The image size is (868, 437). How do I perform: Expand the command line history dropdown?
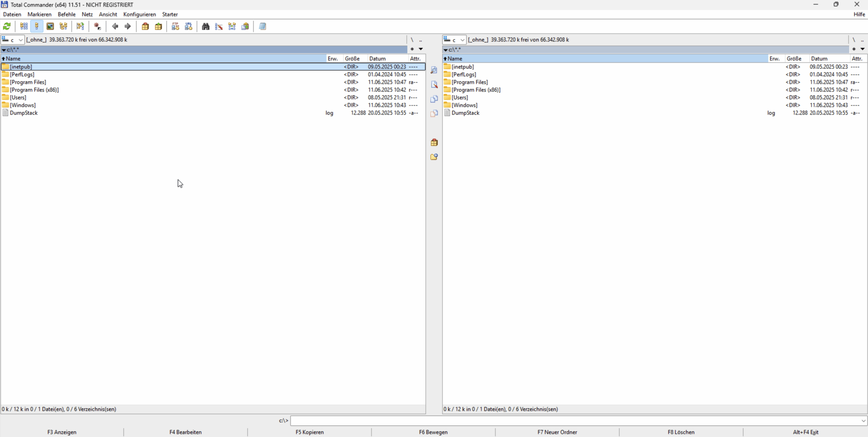point(863,421)
